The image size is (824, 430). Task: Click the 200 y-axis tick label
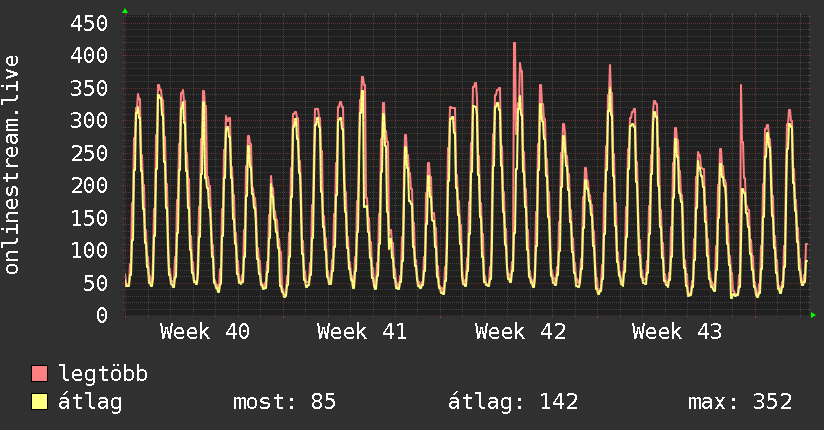(89, 185)
